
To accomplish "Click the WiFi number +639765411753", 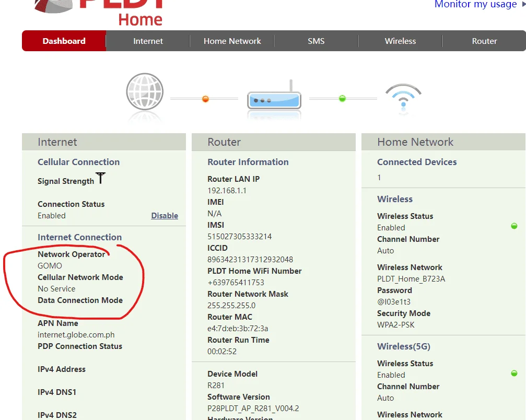I will [x=236, y=283].
